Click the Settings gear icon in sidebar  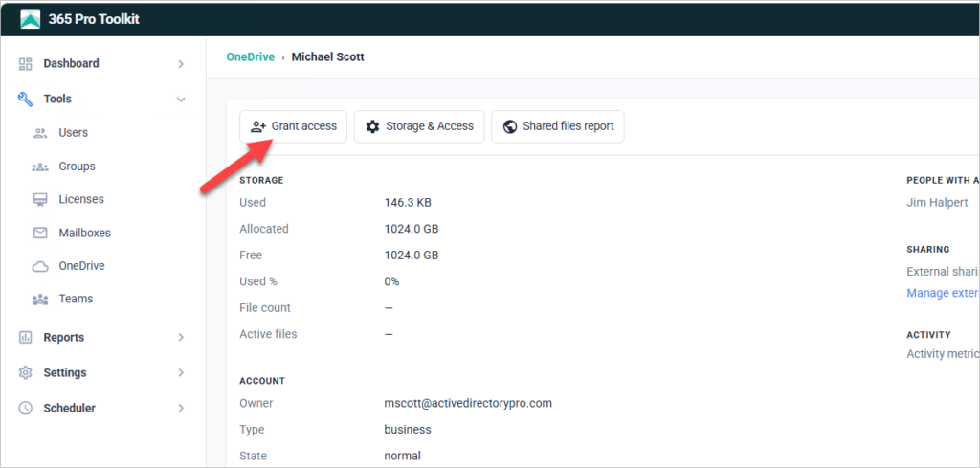(26, 372)
